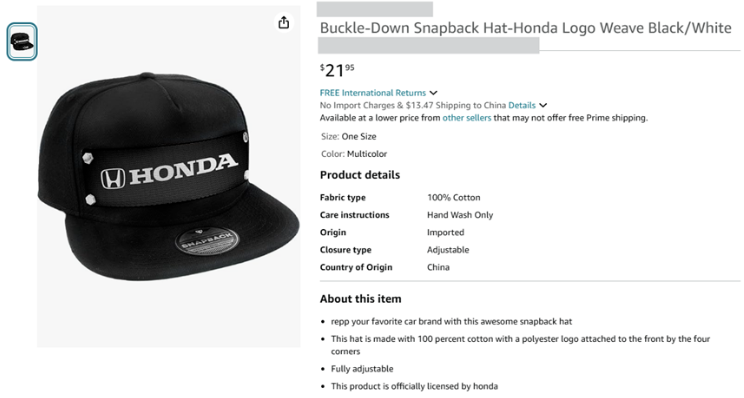Click the Honda H emblem on the hat
Screen dimensions: 744x398
point(113,178)
